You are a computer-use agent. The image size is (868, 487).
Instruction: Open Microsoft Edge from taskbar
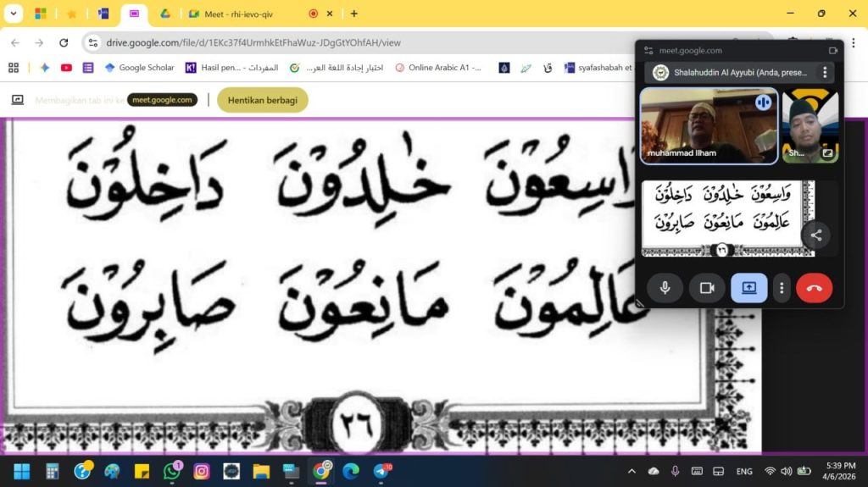pos(351,472)
